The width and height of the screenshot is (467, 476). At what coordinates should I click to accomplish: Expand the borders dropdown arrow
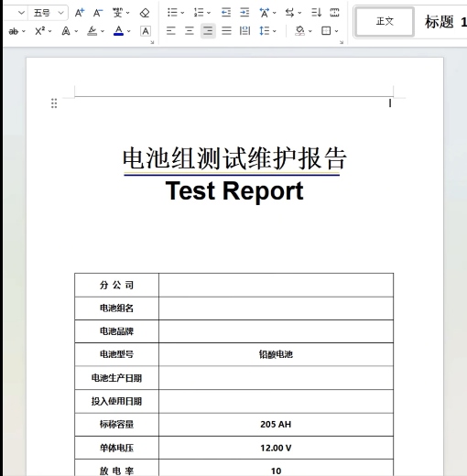coord(336,31)
